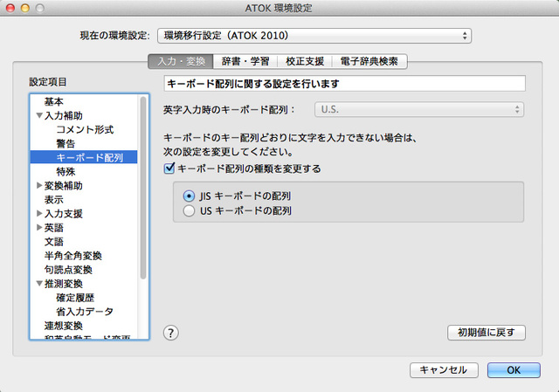Viewport: 559px width, 392px height.
Task: Select 省入力データ in the settings list
Action: tap(85, 312)
